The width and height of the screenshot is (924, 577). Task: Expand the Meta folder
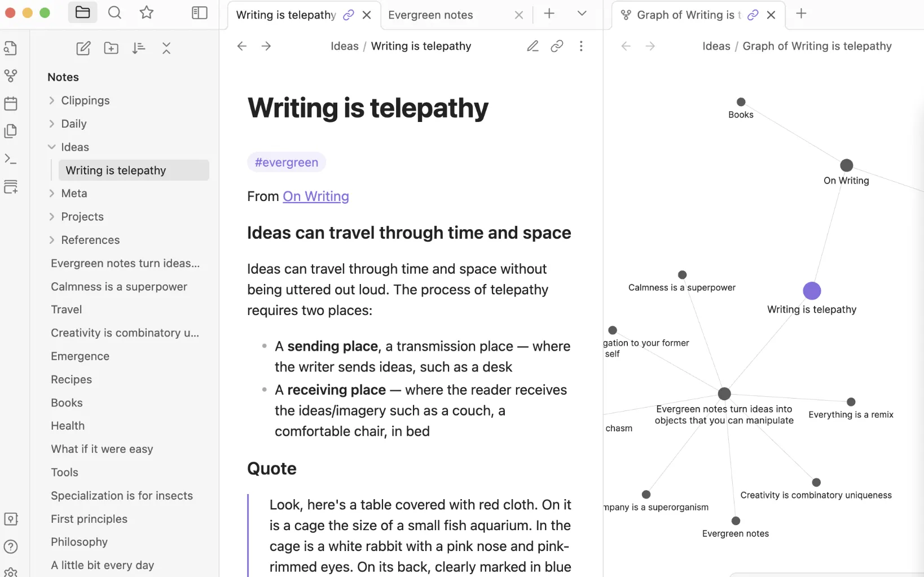[52, 193]
